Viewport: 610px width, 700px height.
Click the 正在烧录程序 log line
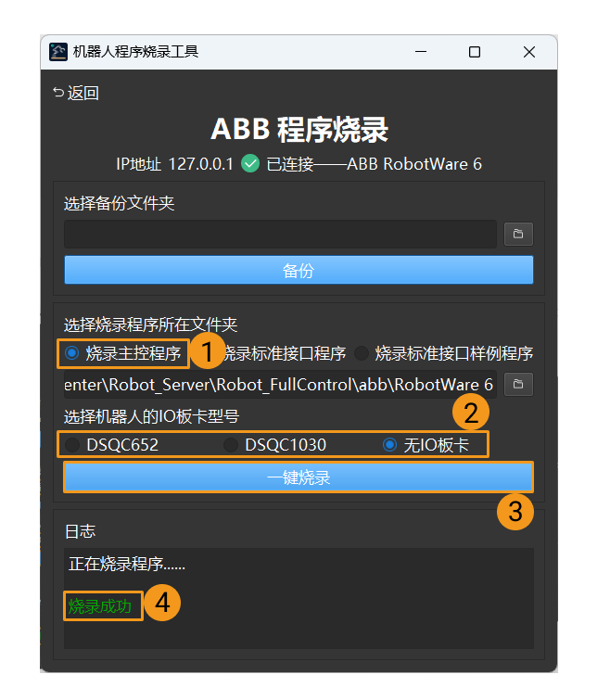(x=127, y=564)
